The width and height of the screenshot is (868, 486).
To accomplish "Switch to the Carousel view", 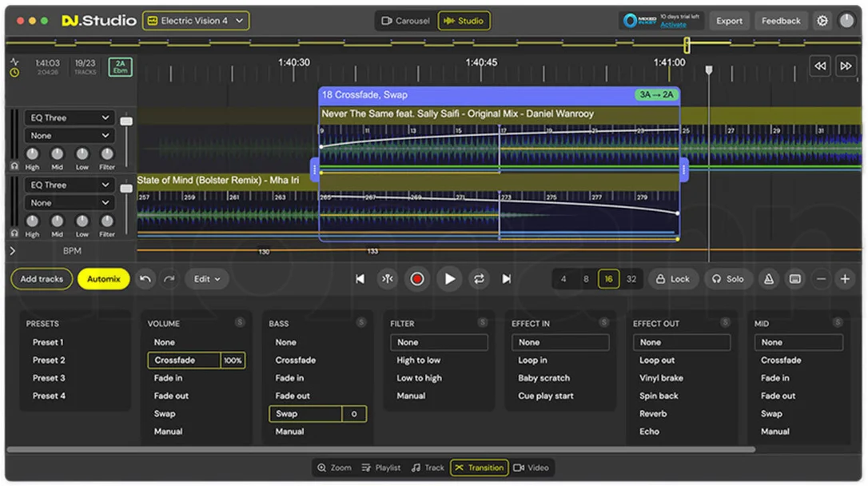I will click(x=406, y=21).
